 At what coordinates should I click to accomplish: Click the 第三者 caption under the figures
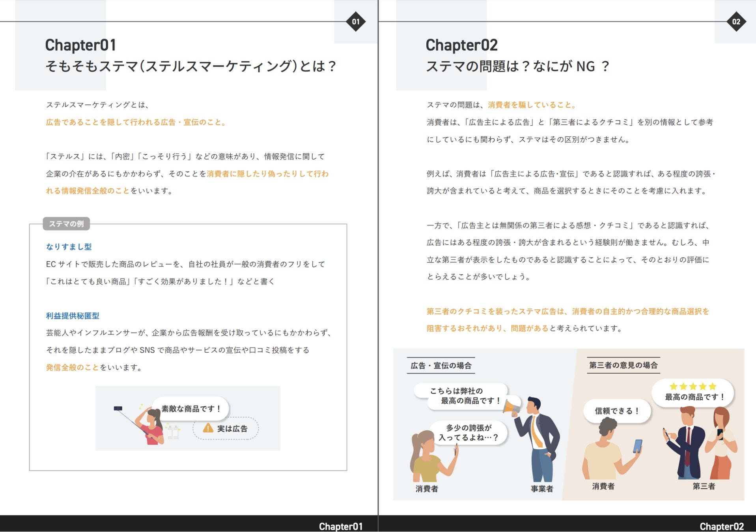(704, 486)
